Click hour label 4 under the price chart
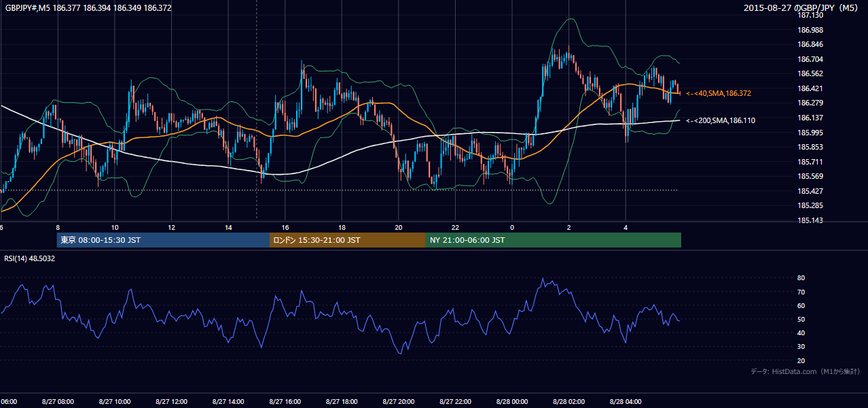Screen dimensions: 868x408 (x=626, y=227)
